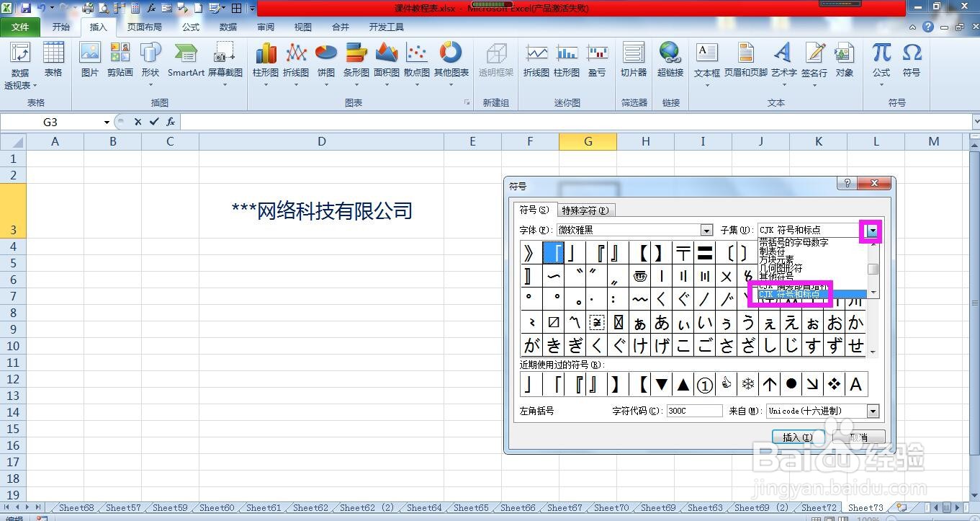Insert a 散点图 scatter chart

tap(416, 63)
